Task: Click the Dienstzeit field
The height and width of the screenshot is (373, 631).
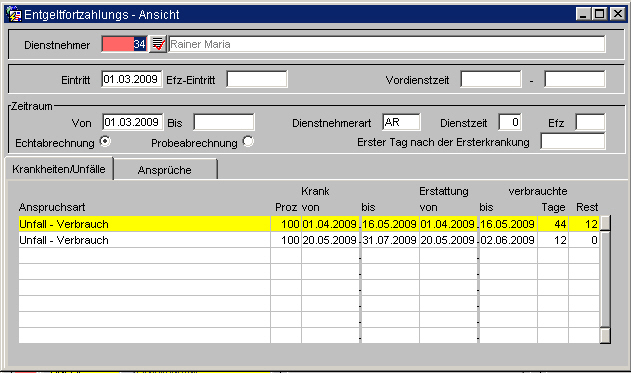Action: pyautogui.click(x=510, y=122)
